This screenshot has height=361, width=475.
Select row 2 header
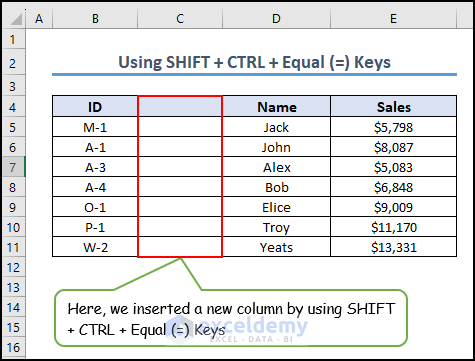coord(13,62)
